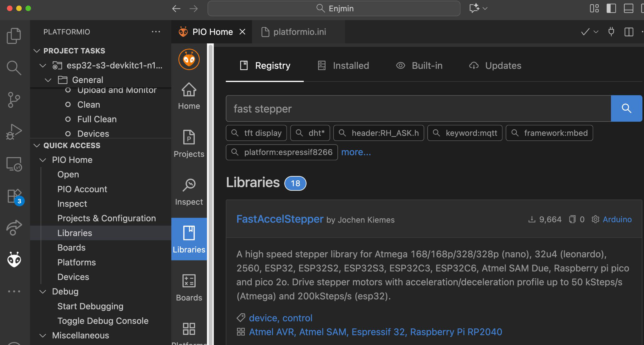Click Start Debugging under Debug
Viewport: 644px width, 345px height.
[x=90, y=306]
